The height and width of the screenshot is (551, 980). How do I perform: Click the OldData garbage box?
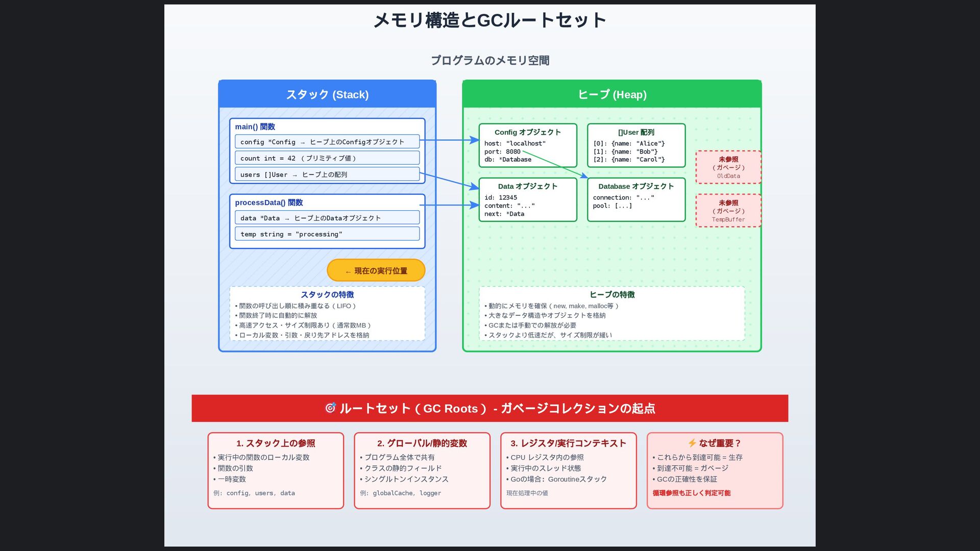[x=728, y=167]
